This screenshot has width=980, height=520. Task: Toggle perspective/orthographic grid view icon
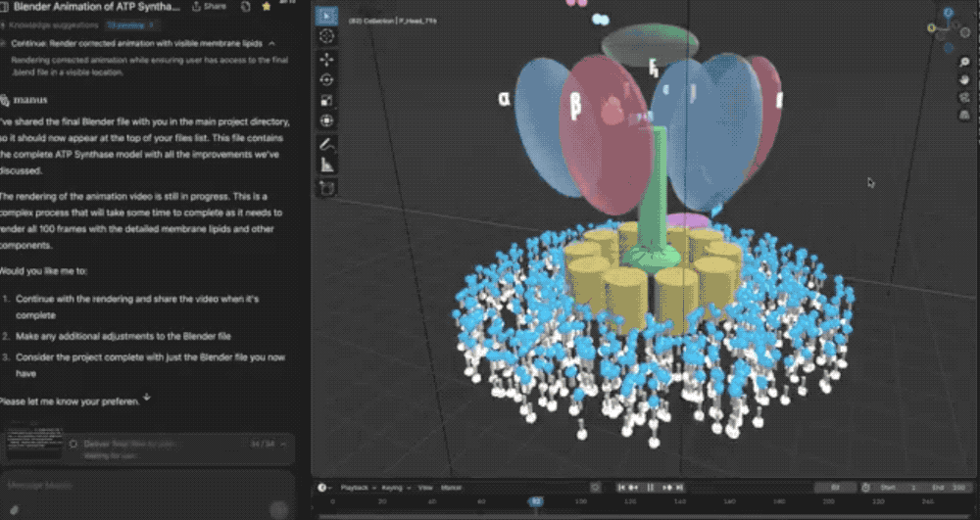(964, 114)
